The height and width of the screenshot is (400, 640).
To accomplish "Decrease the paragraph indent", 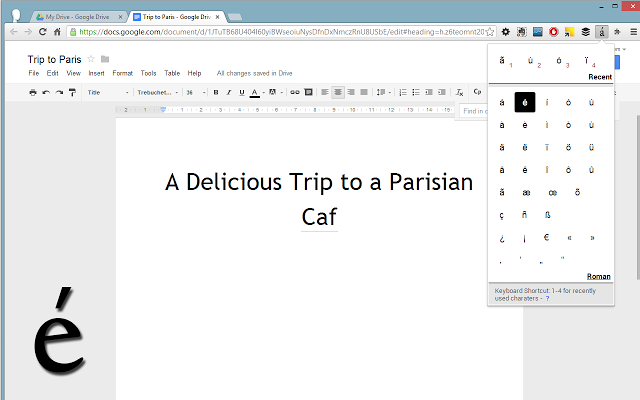I will click(x=429, y=92).
